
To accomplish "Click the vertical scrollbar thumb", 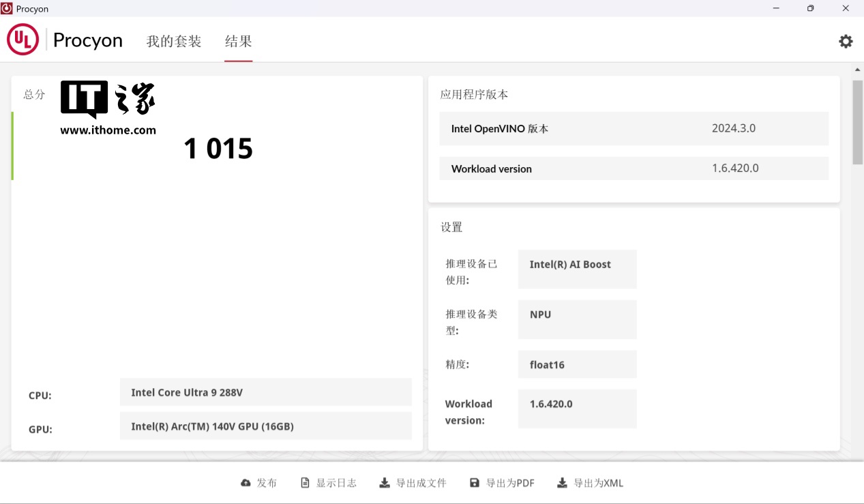I will coord(857,123).
